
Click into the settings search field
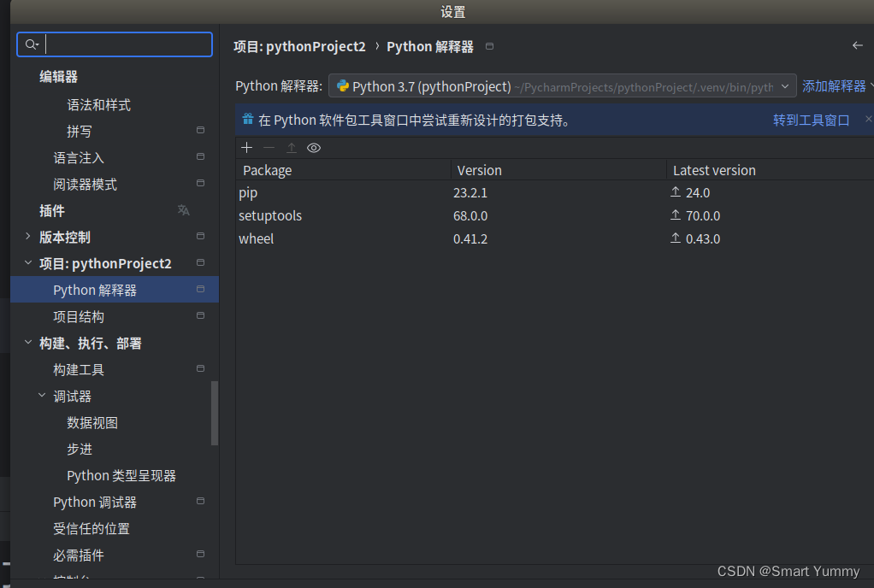click(x=120, y=44)
